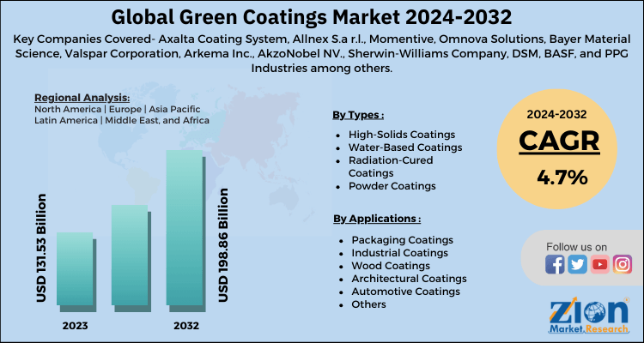644x343 pixels.
Task: Click the 2023 axis label
Action: (x=75, y=326)
